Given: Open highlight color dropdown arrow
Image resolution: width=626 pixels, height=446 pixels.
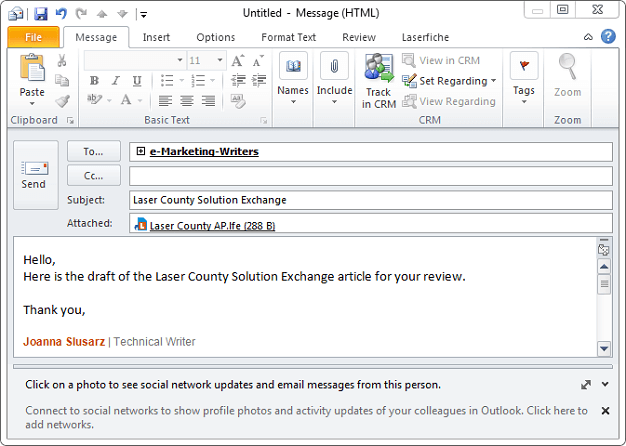Looking at the screenshot, I should click(109, 100).
